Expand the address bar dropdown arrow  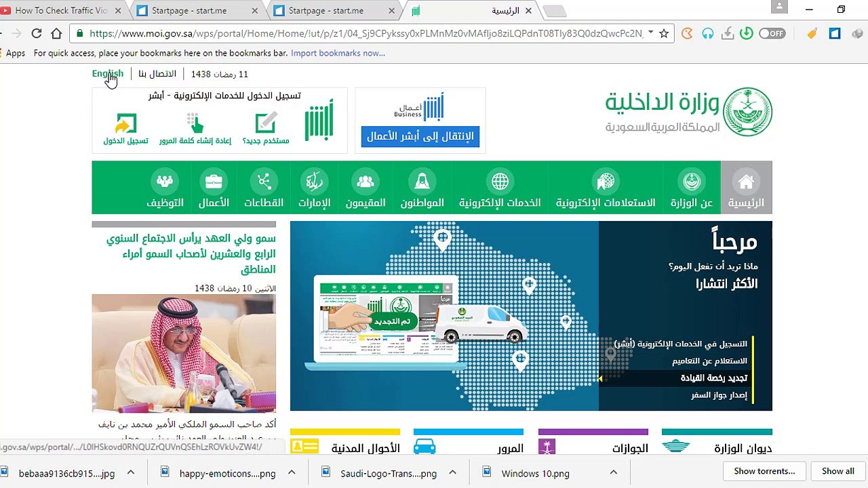coord(650,33)
